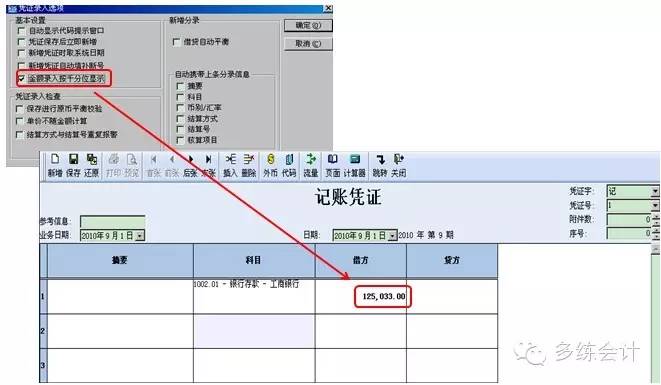Click the row 2 科目 cell
Image resolution: width=661 pixels, height=385 pixels.
254,331
